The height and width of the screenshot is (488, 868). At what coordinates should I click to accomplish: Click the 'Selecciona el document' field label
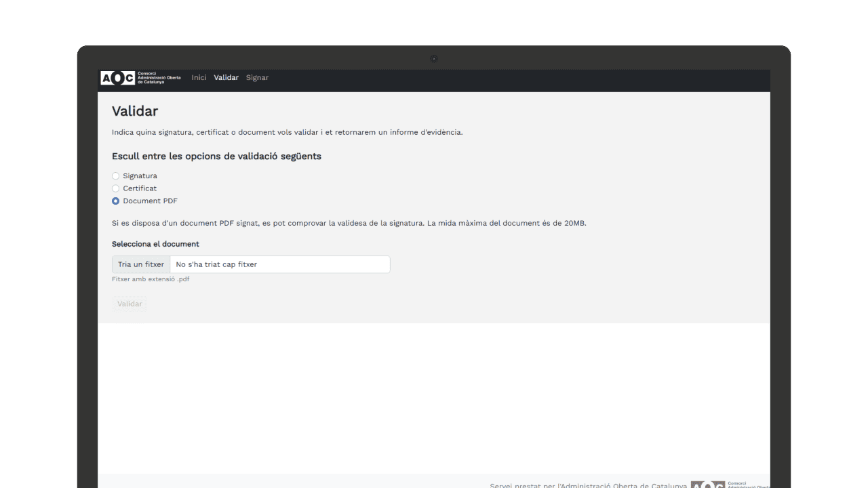coord(155,244)
